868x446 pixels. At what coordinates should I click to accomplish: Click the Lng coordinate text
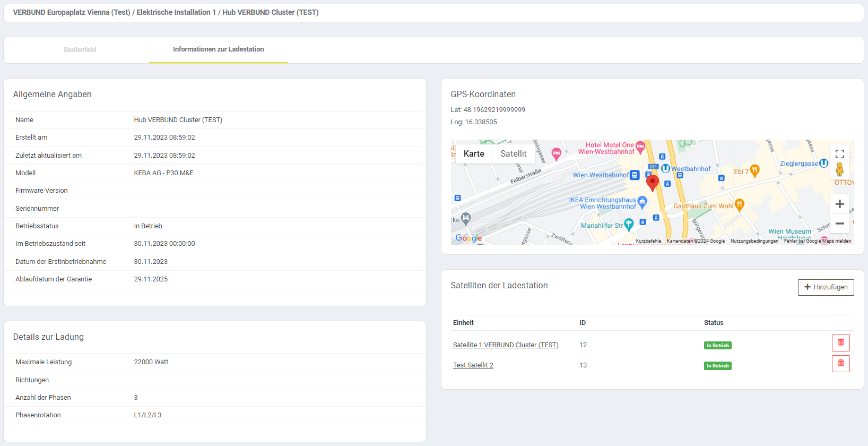click(474, 122)
